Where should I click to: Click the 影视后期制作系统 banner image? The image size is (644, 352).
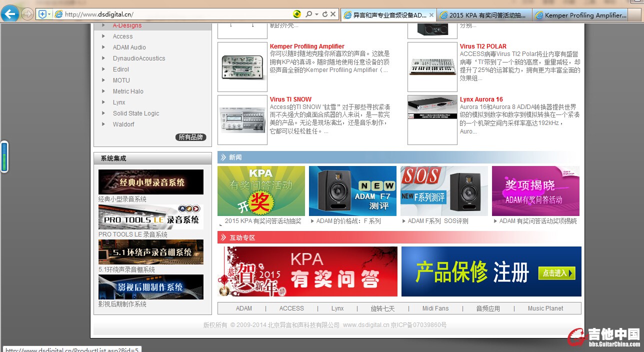coord(151,287)
